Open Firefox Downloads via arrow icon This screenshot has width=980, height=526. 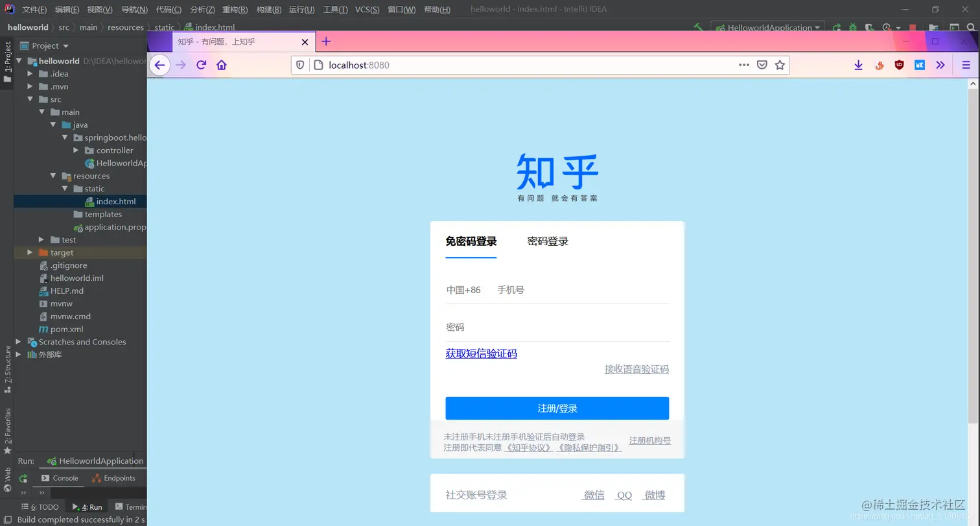(x=857, y=65)
